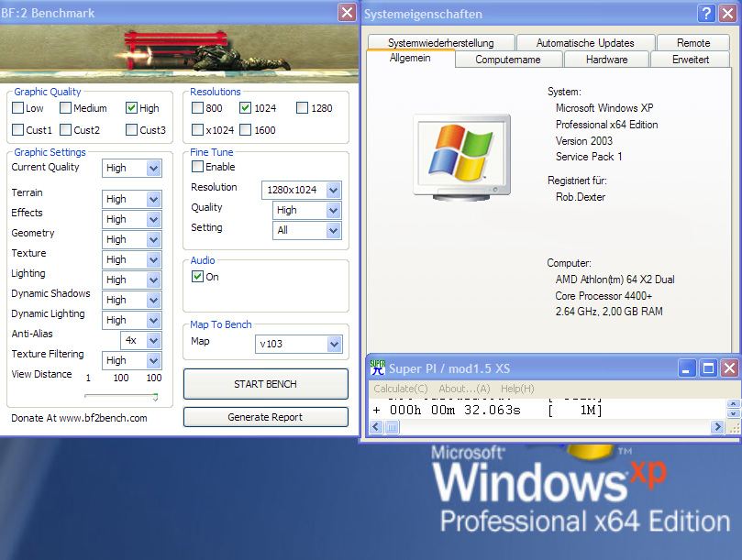This screenshot has height=560, width=742.
Task: Switch to the Erweitert tab
Action: pos(691,60)
